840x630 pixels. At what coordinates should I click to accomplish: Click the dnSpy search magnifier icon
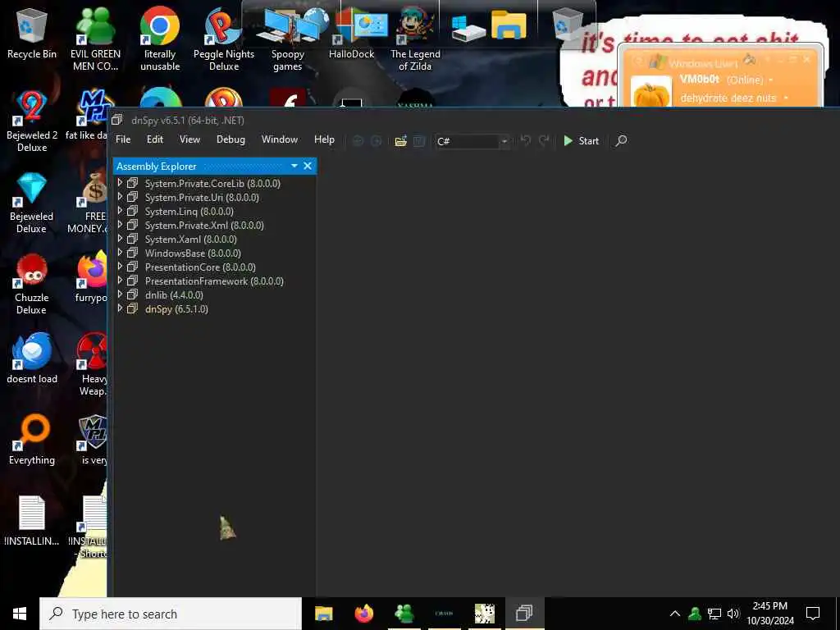pos(621,141)
